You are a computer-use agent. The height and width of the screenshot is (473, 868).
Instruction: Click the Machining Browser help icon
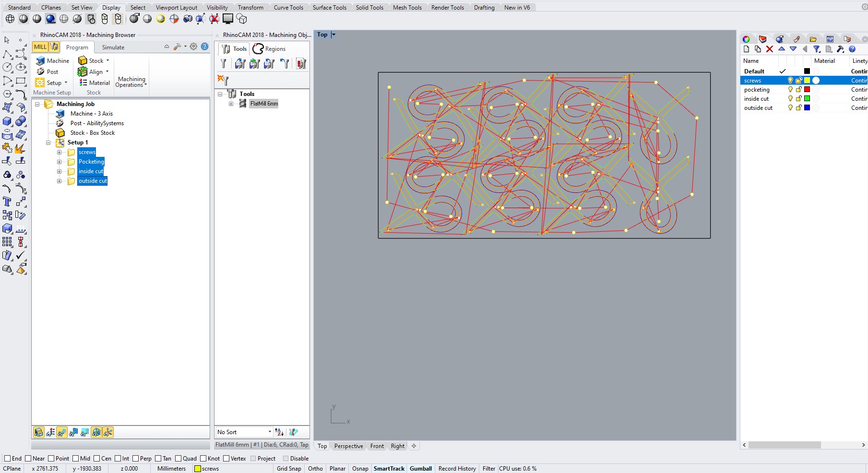205,47
